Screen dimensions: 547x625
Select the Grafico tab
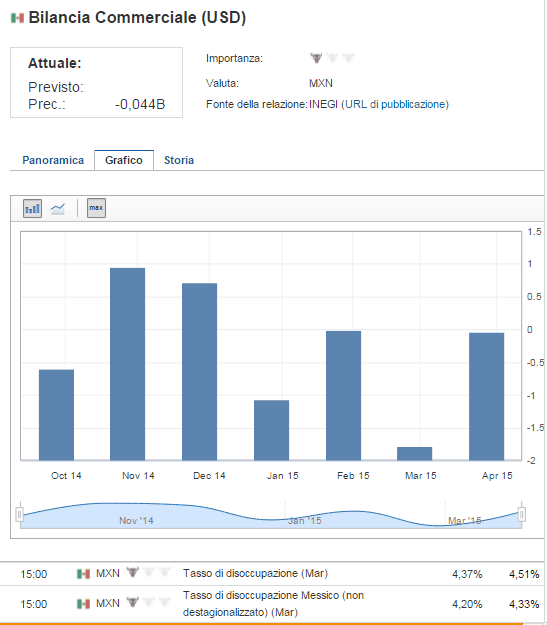pos(124,160)
